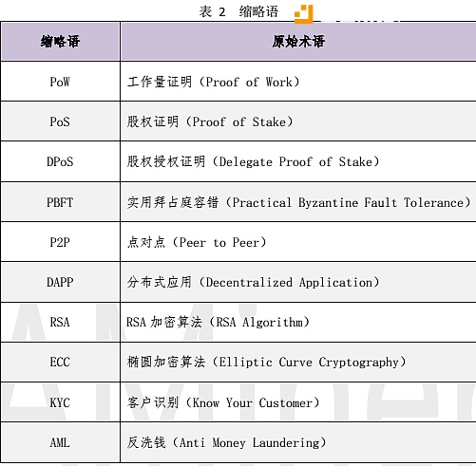Click the Delegate Proof of Stake cell
476x466 pixels.
coord(298,161)
